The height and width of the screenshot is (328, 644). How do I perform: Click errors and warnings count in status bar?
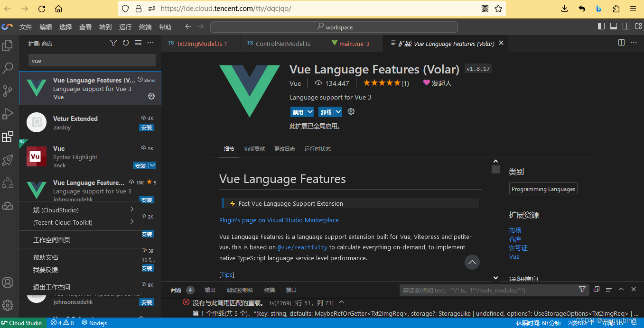62,323
